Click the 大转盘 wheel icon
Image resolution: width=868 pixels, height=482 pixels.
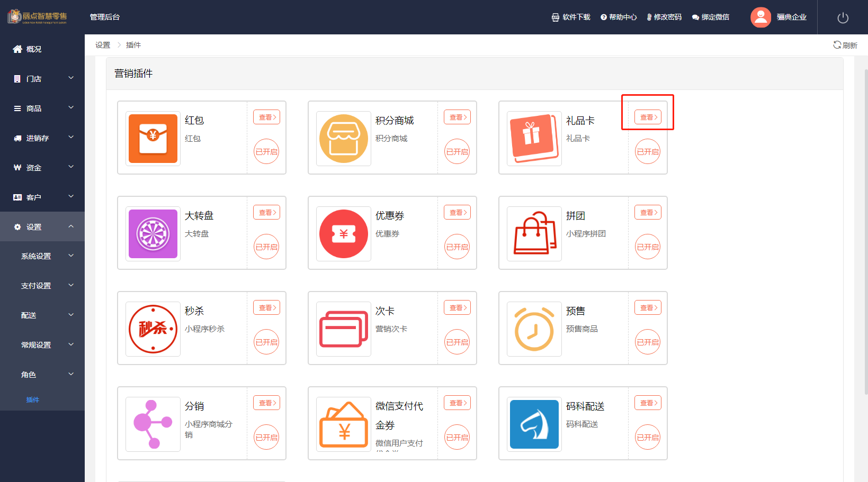click(153, 234)
